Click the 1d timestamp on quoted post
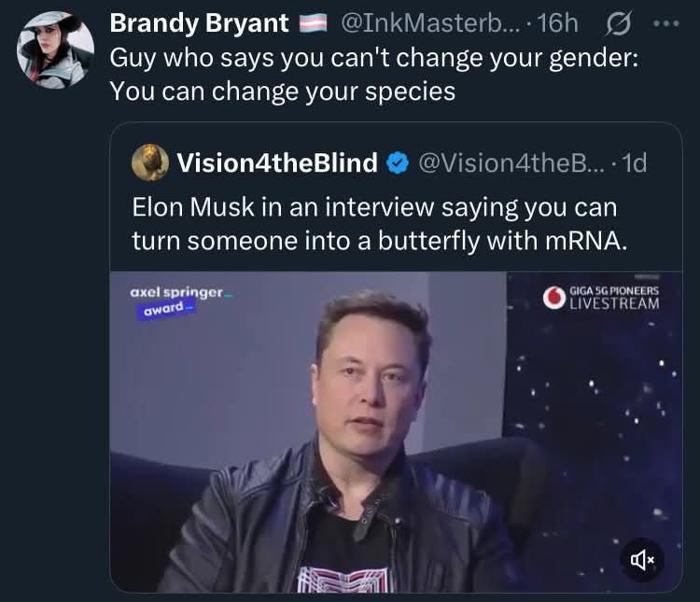The height and width of the screenshot is (602, 700). tap(634, 163)
